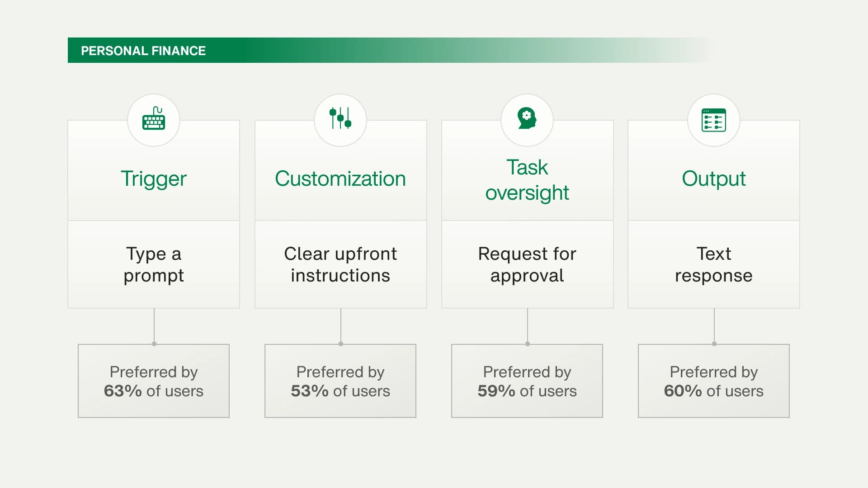The height and width of the screenshot is (488, 868).
Task: Select the Customization heading
Action: (x=340, y=178)
